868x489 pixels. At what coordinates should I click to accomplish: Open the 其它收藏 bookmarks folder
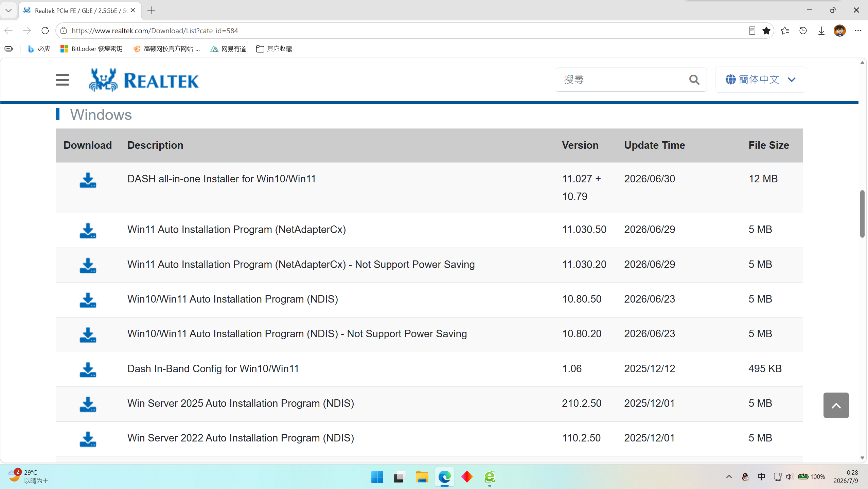coord(274,49)
